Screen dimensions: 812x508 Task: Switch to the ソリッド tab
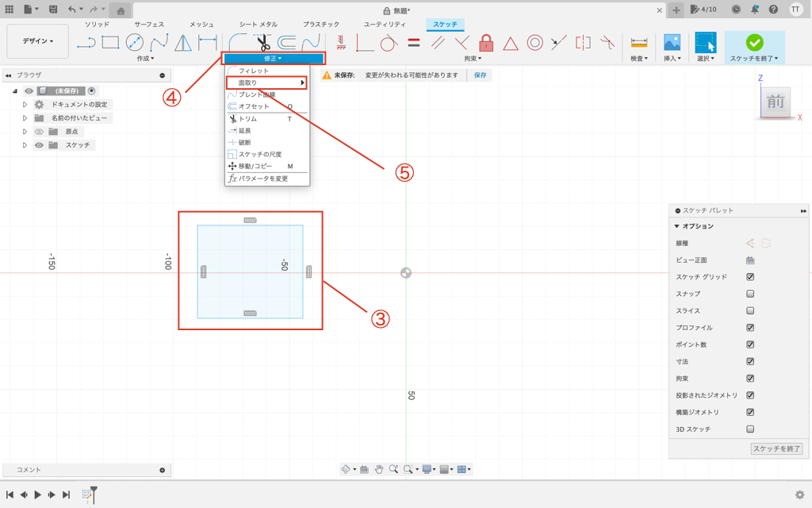click(97, 25)
